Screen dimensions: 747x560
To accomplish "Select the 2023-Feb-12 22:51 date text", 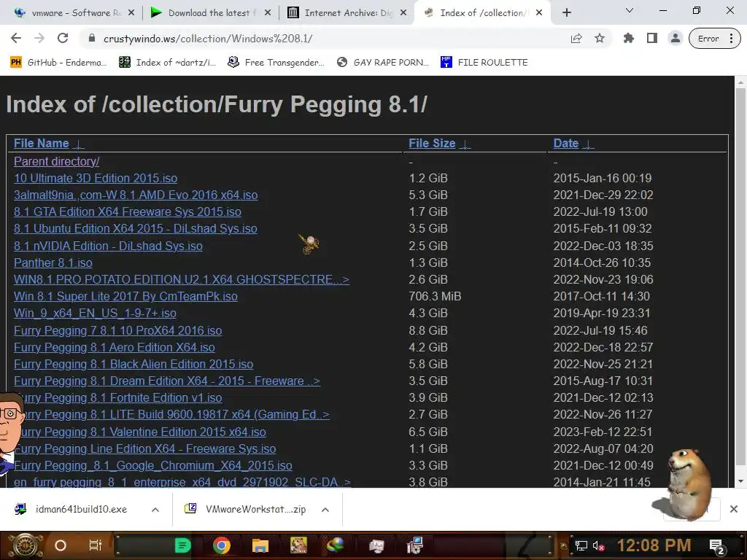I will point(603,432).
